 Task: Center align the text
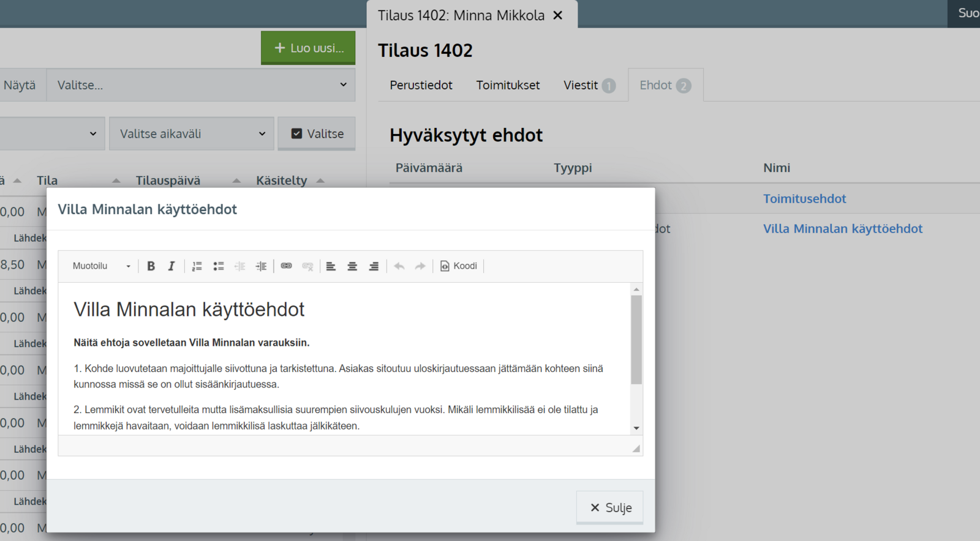pos(352,266)
